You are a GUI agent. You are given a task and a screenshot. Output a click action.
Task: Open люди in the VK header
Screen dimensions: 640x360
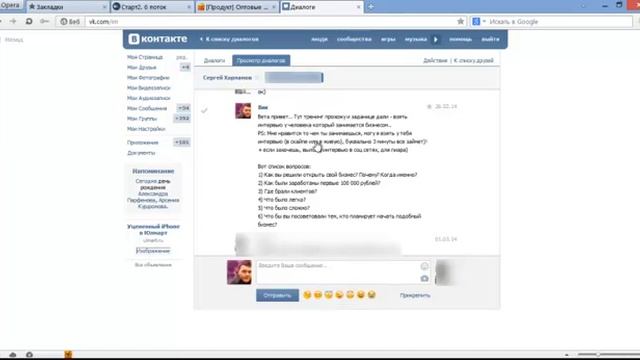319,39
